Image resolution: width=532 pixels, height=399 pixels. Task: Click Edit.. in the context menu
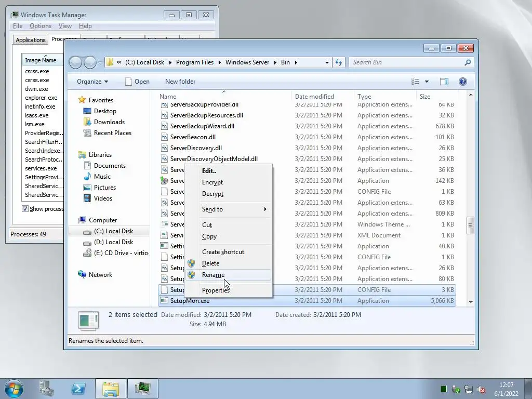click(229, 170)
